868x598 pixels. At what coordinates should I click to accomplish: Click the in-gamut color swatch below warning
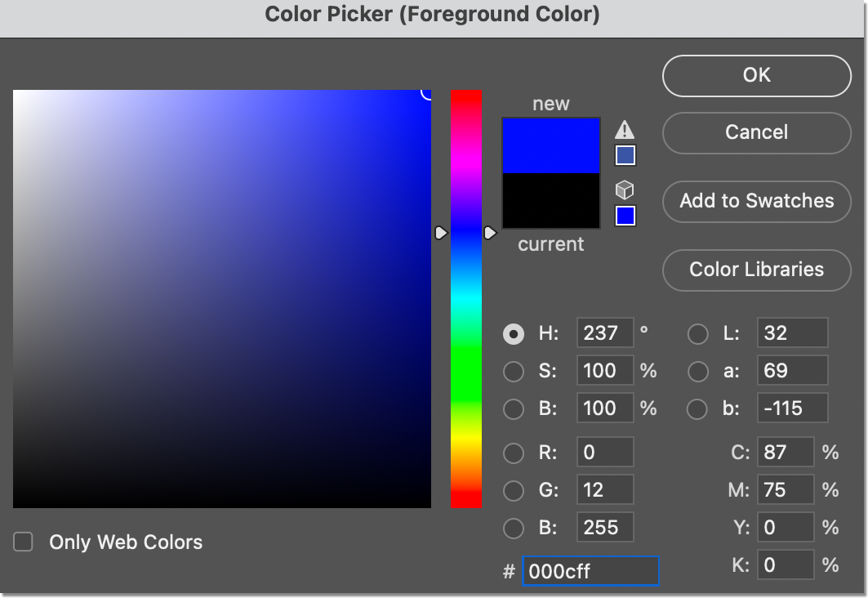pos(625,155)
